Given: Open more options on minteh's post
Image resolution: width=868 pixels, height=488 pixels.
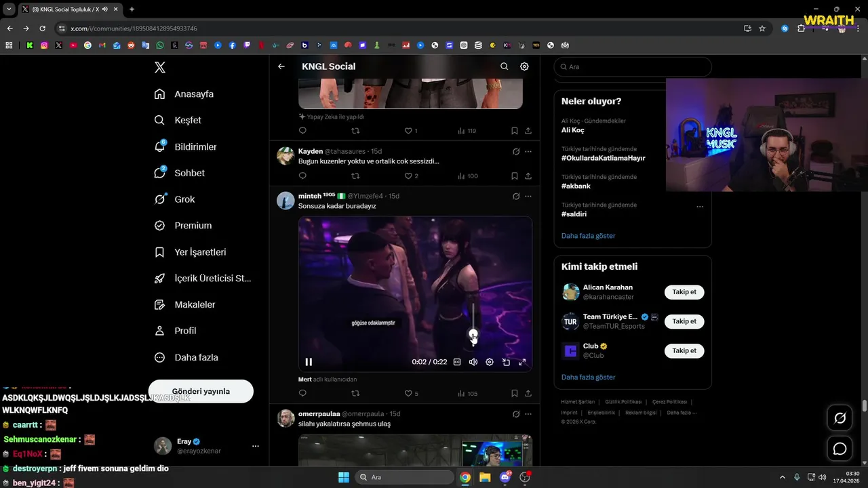Looking at the screenshot, I should [528, 196].
